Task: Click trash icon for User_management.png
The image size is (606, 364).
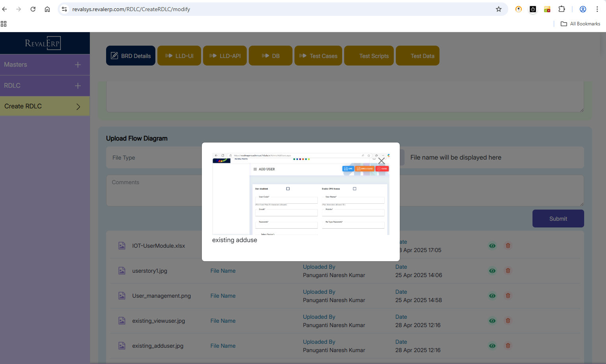Action: pyautogui.click(x=508, y=296)
